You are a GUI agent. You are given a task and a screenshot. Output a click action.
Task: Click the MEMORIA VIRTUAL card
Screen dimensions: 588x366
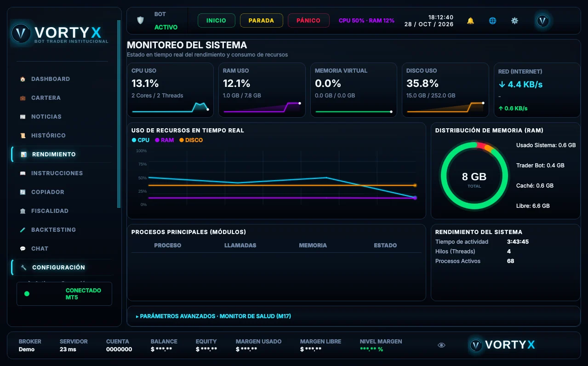click(354, 90)
